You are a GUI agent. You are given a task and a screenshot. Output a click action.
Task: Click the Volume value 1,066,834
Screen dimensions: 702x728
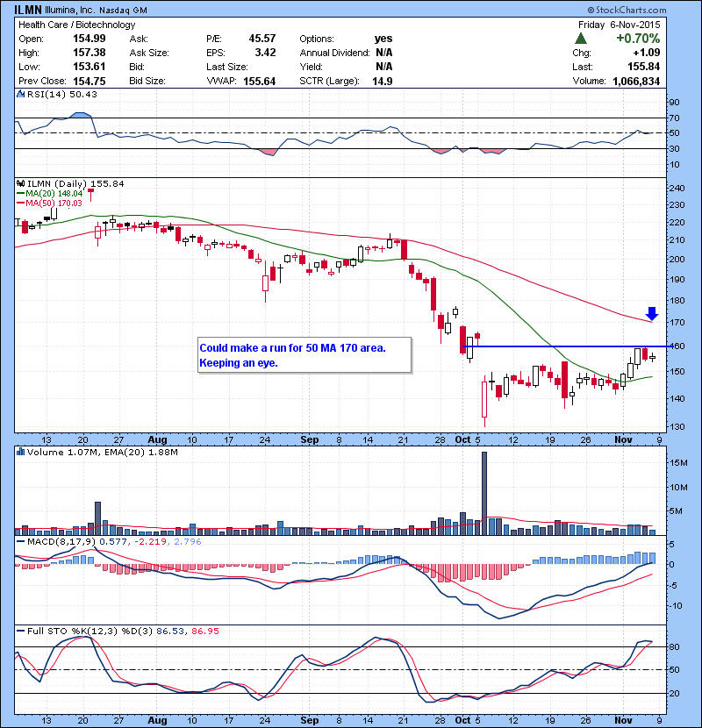coord(636,82)
